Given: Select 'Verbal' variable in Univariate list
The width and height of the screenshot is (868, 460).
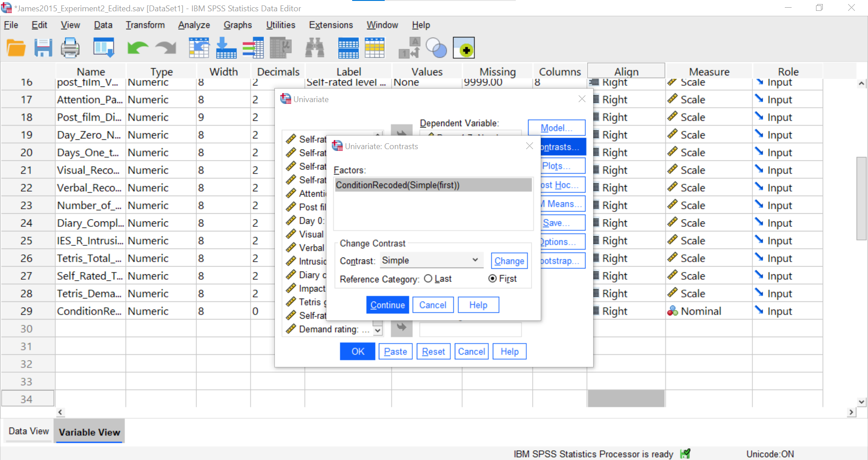Looking at the screenshot, I should [x=306, y=248].
